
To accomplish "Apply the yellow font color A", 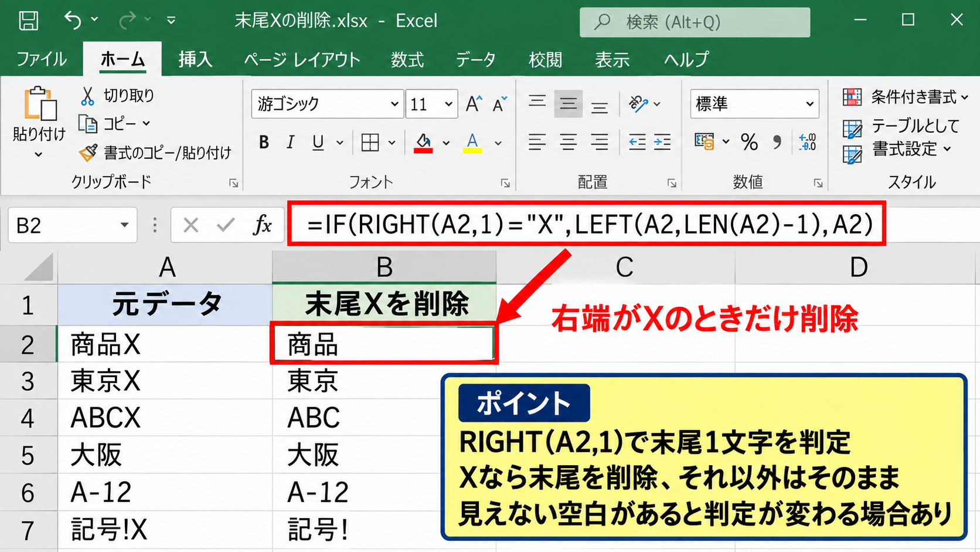I will click(x=472, y=143).
